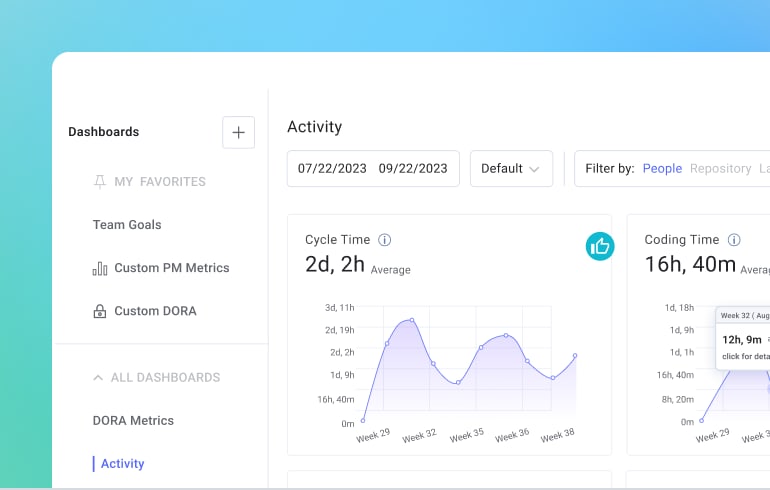
Task: Click the last data point on Cycle Time chart
Action: tap(575, 355)
